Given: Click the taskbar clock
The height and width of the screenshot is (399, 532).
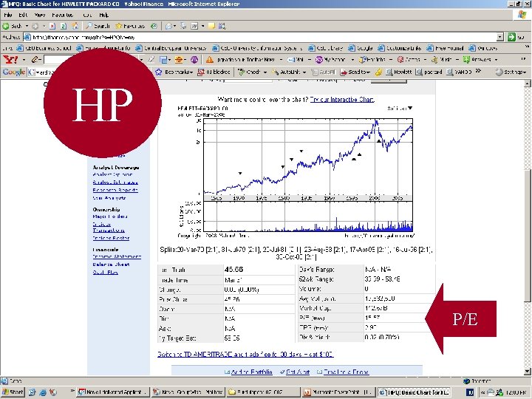Looking at the screenshot, I should pos(515,392).
